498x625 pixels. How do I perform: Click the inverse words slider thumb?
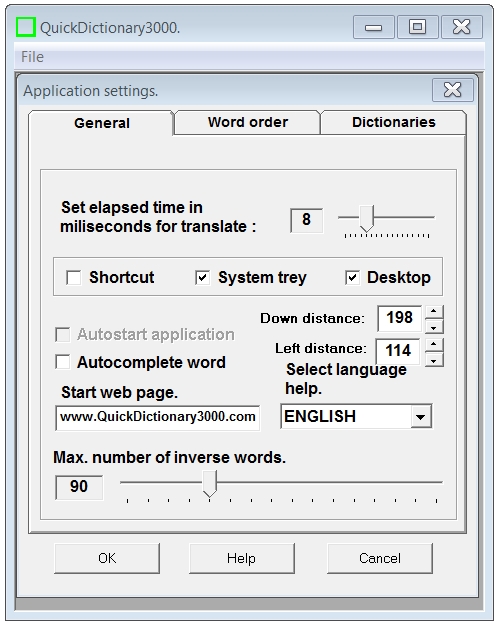tap(209, 483)
